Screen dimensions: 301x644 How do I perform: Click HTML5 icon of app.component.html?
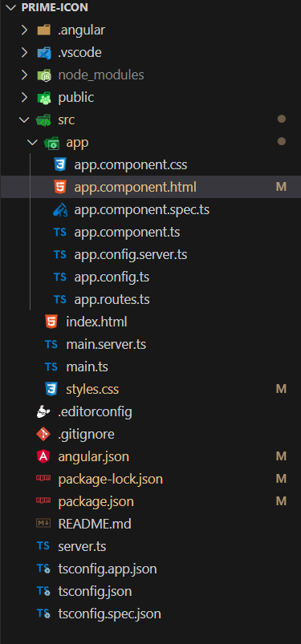coord(60,188)
